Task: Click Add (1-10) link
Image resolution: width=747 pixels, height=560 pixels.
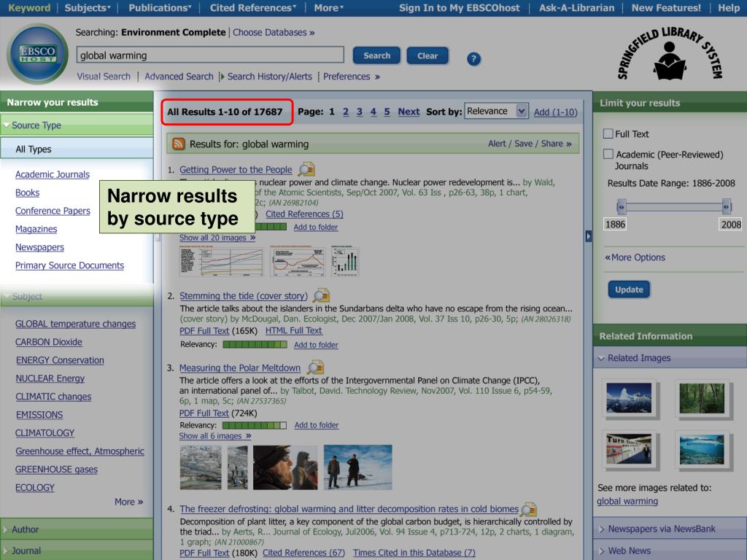Action: [x=555, y=112]
